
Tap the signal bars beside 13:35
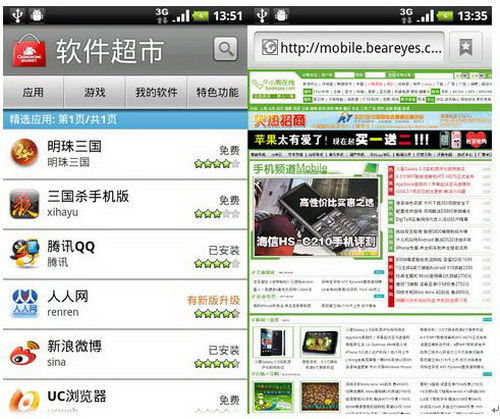pos(425,16)
